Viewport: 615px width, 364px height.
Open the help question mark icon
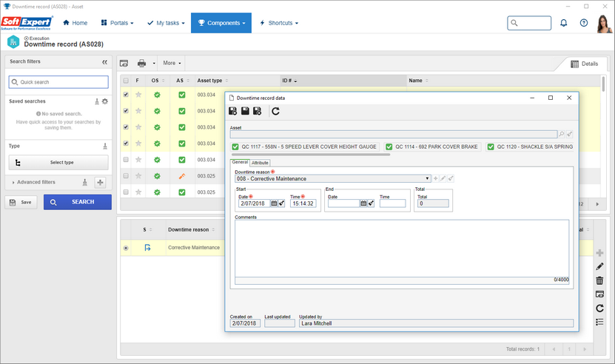(584, 23)
